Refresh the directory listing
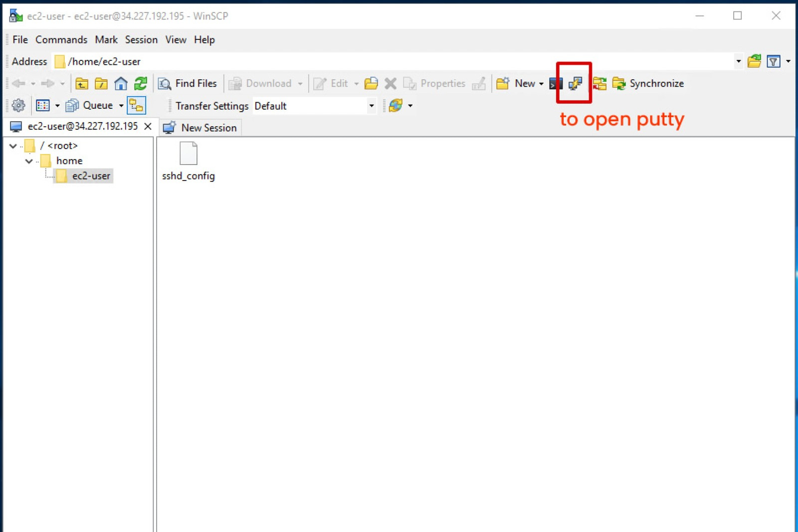 coord(141,84)
